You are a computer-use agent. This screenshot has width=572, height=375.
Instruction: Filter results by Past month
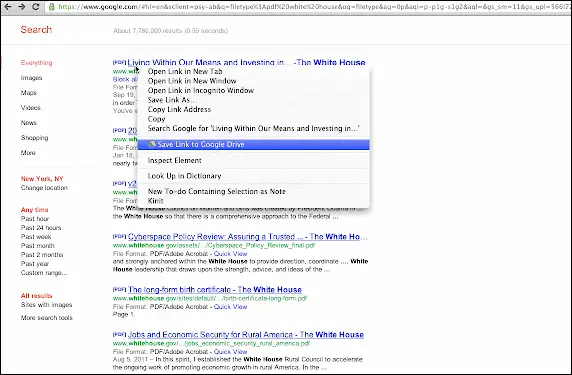click(x=38, y=246)
